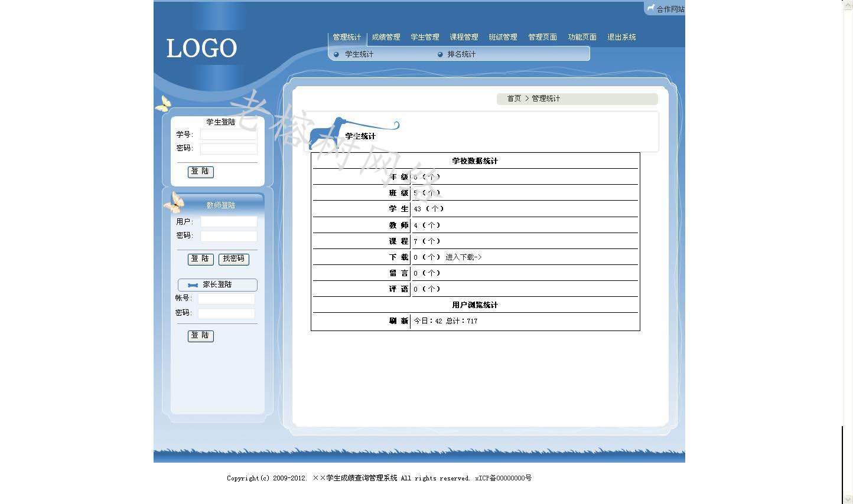Click the bullet icon before 学生统计 submenu
This screenshot has height=504, width=853.
pyautogui.click(x=336, y=54)
